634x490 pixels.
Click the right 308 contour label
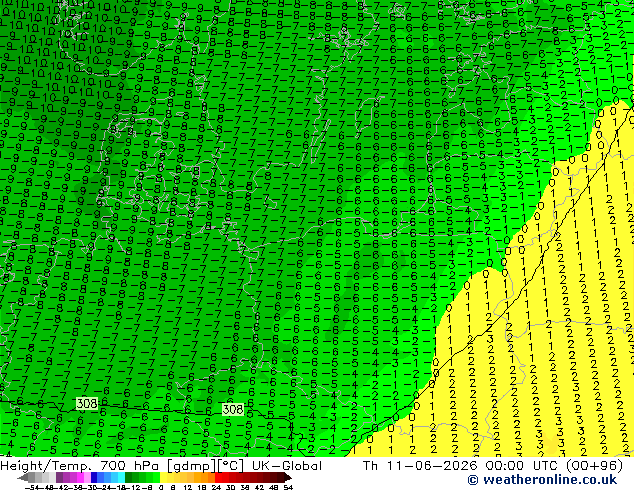(233, 409)
